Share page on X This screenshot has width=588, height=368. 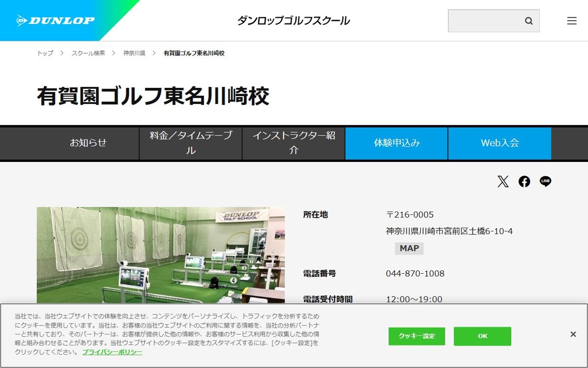pyautogui.click(x=503, y=182)
